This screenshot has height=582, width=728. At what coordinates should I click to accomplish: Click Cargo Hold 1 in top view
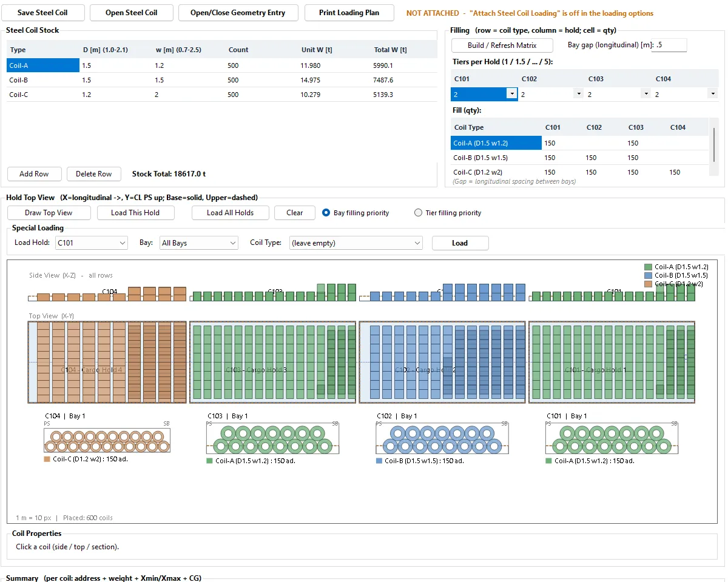pyautogui.click(x=612, y=362)
